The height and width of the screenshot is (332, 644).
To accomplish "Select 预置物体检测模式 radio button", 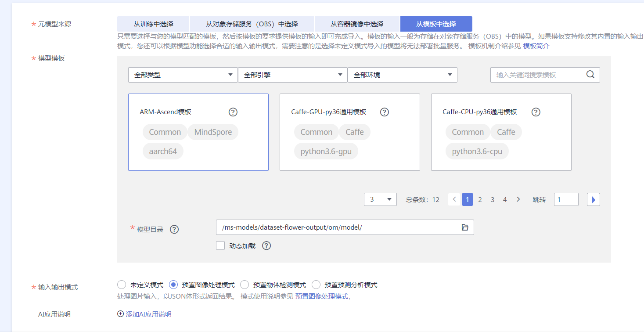I will click(x=245, y=285).
